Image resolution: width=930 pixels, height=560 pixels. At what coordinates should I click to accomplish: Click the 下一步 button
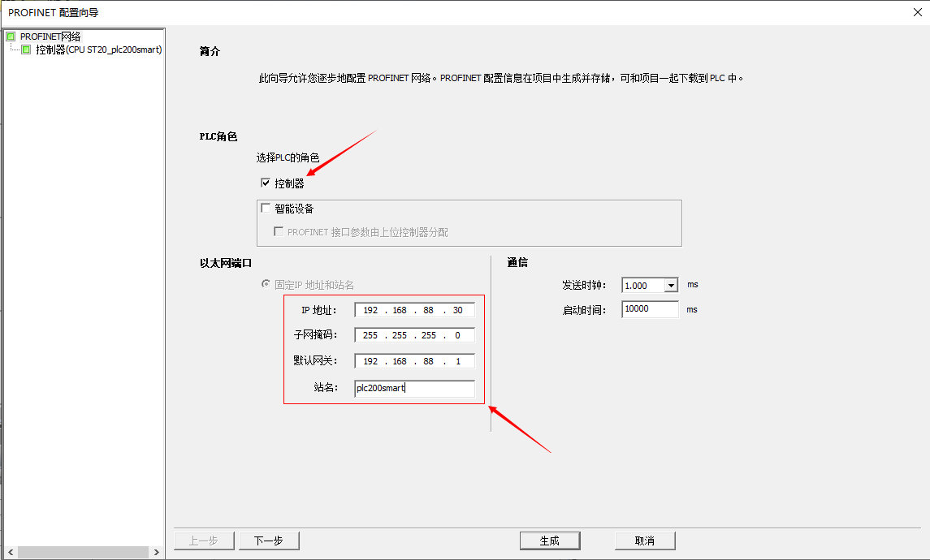point(269,540)
